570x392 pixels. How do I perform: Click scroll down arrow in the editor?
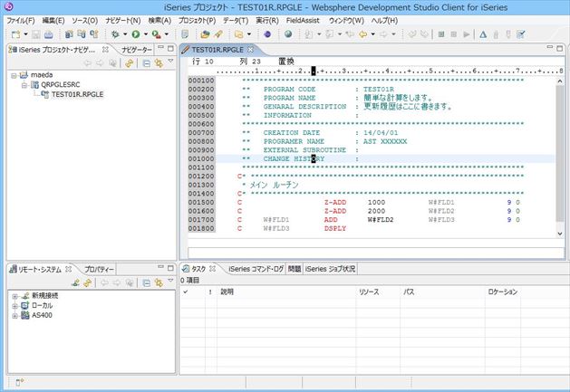click(560, 234)
